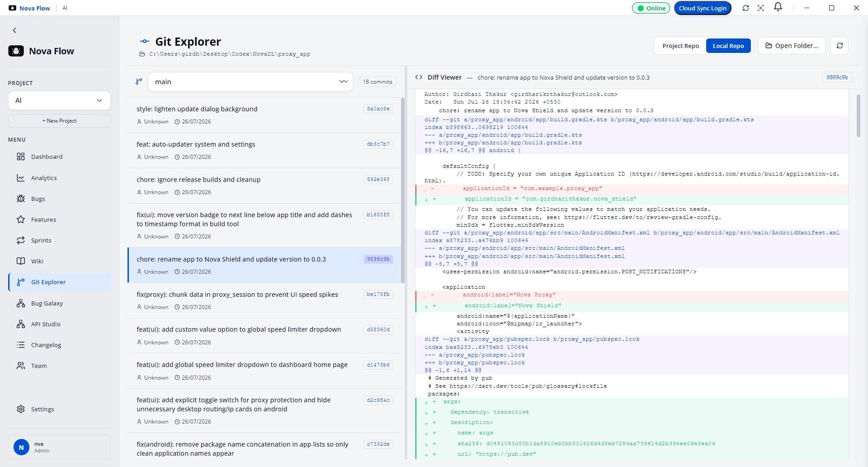Click commit hash badge d1478b6
The height and width of the screenshot is (467, 868).
378,365
